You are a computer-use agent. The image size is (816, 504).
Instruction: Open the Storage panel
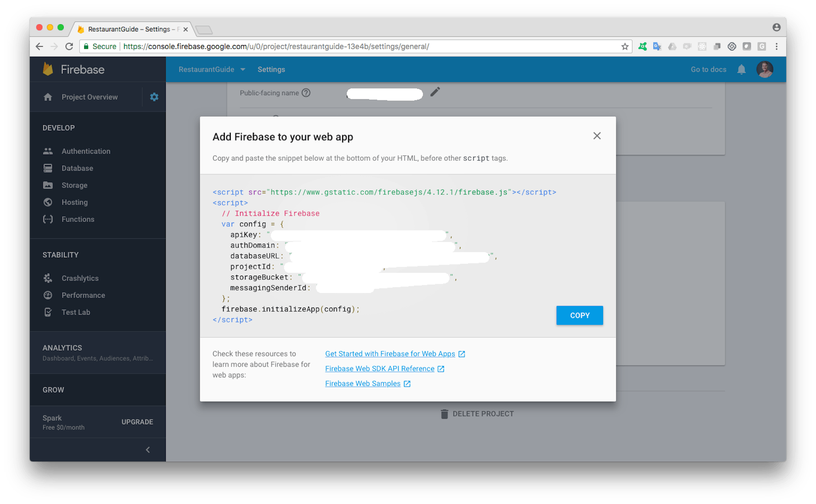[76, 185]
